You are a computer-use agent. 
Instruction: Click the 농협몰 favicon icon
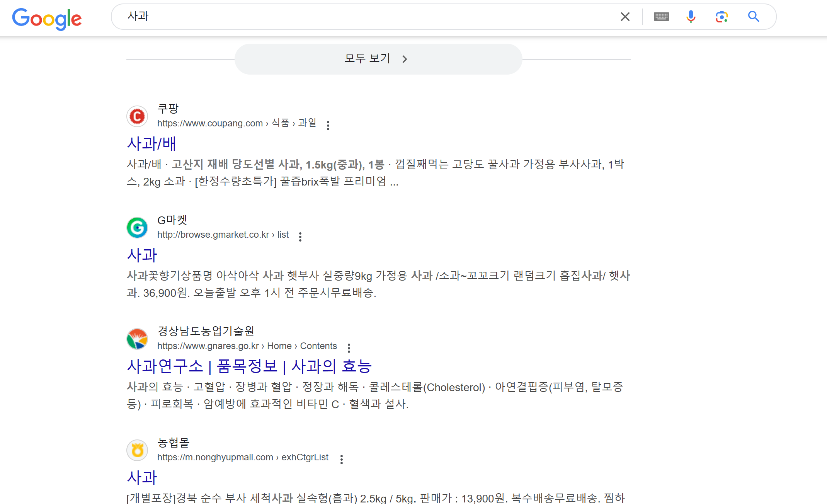point(137,450)
